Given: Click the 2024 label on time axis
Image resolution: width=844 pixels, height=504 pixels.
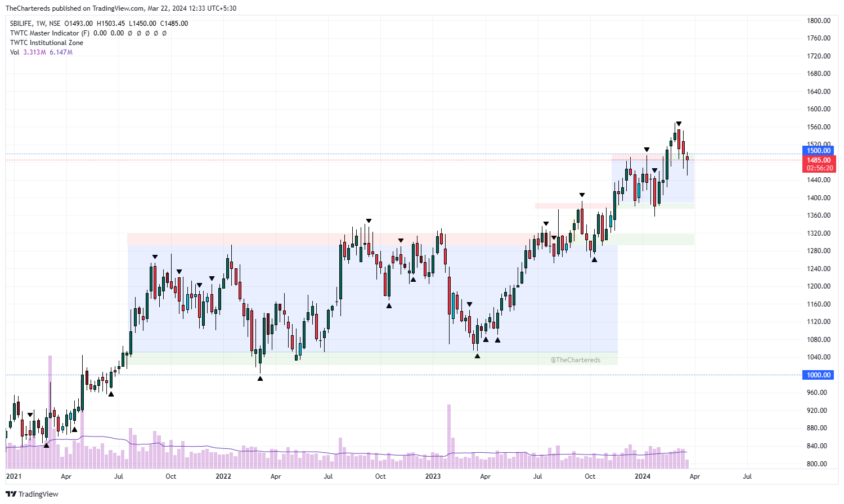Looking at the screenshot, I should (x=643, y=476).
